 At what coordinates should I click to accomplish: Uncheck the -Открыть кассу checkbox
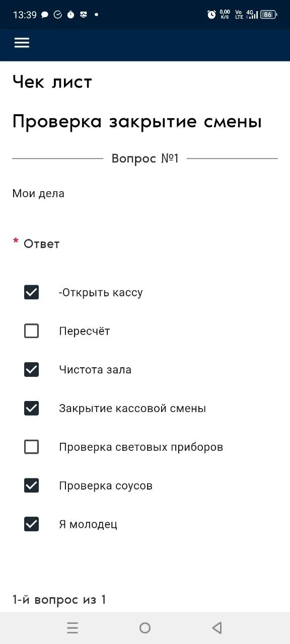pos(31,292)
